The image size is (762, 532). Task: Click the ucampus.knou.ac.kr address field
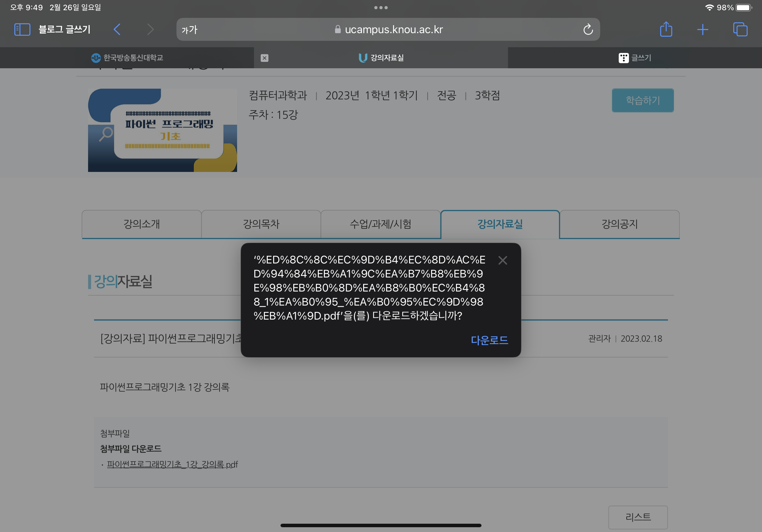tap(388, 30)
